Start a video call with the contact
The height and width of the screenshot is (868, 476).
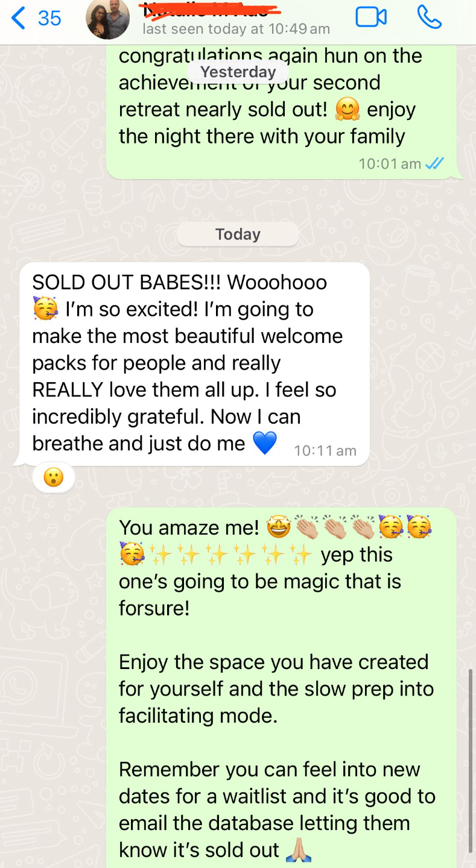371,17
